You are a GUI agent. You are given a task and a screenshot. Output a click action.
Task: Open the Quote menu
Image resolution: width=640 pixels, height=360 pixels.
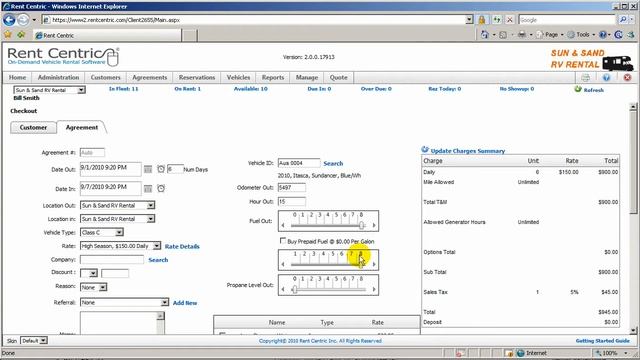(338, 78)
